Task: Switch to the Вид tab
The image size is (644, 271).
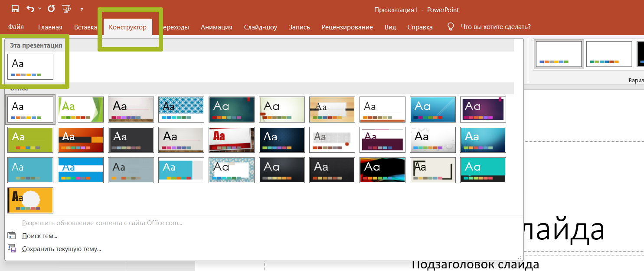Action: (x=390, y=27)
